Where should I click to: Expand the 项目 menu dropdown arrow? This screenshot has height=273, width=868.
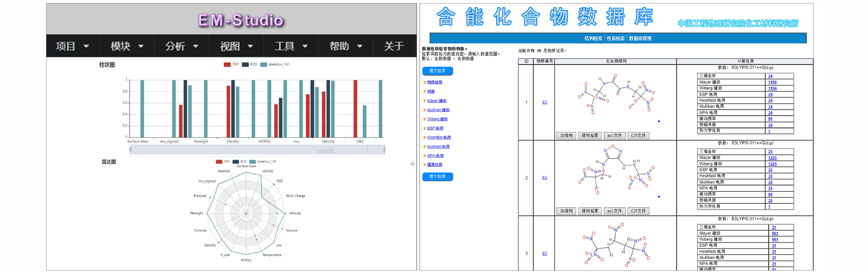86,46
